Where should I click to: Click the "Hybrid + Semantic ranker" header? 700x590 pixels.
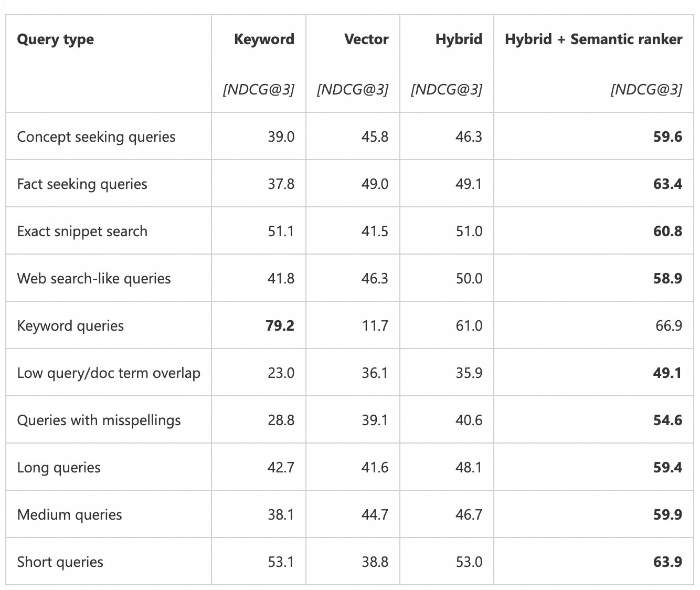pyautogui.click(x=593, y=39)
